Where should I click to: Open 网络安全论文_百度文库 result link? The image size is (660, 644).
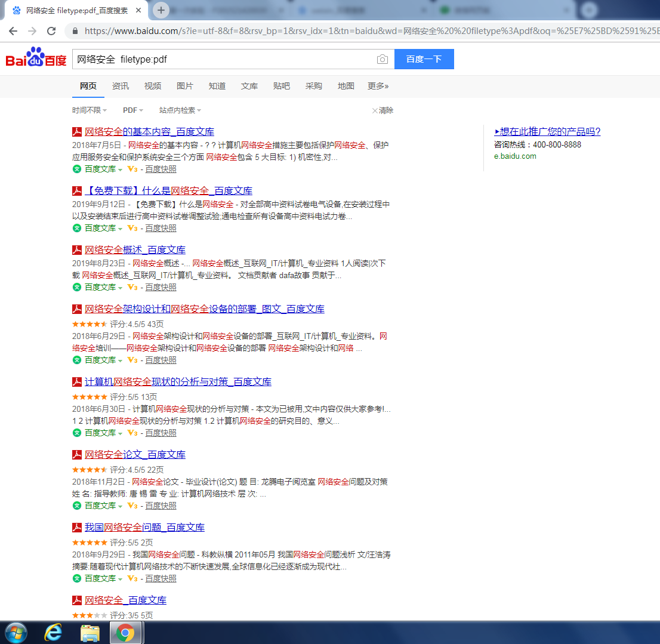(135, 455)
